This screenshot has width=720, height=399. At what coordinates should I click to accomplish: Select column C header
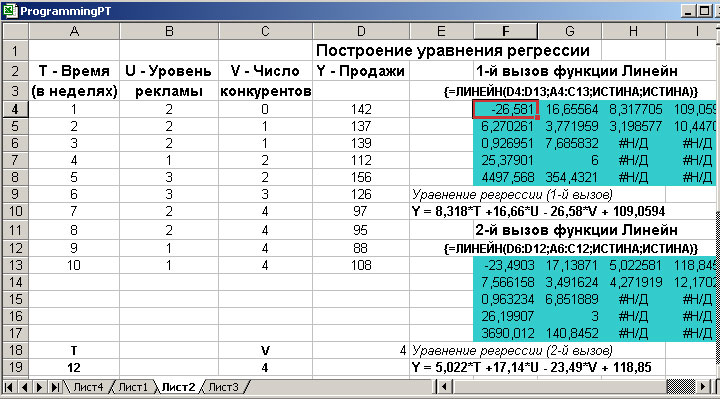(265, 31)
